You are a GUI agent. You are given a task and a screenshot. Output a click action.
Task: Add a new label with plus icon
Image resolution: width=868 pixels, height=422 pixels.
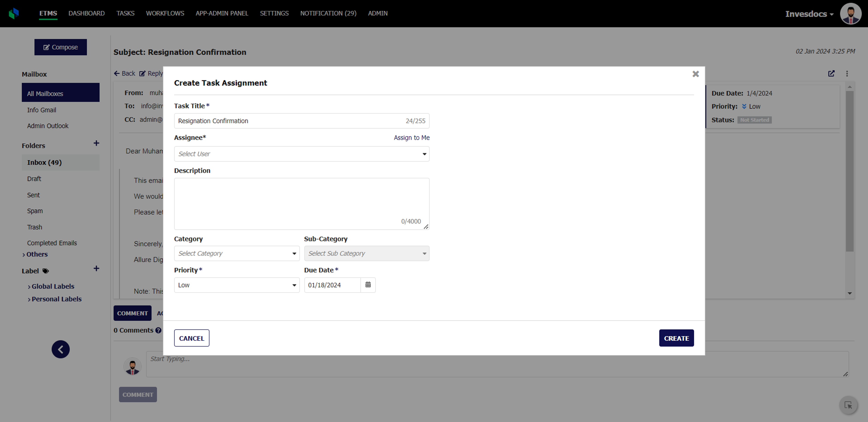click(96, 269)
